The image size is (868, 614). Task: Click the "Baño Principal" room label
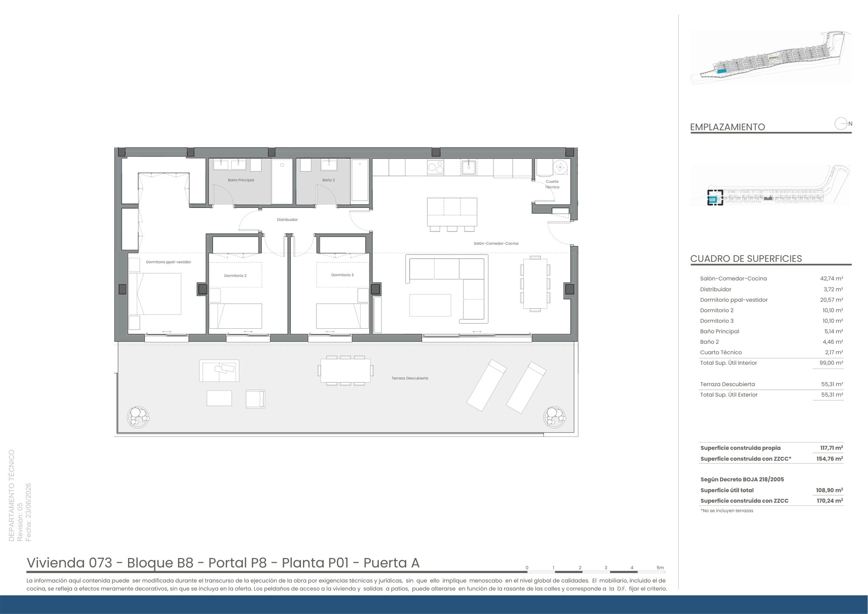click(x=241, y=180)
